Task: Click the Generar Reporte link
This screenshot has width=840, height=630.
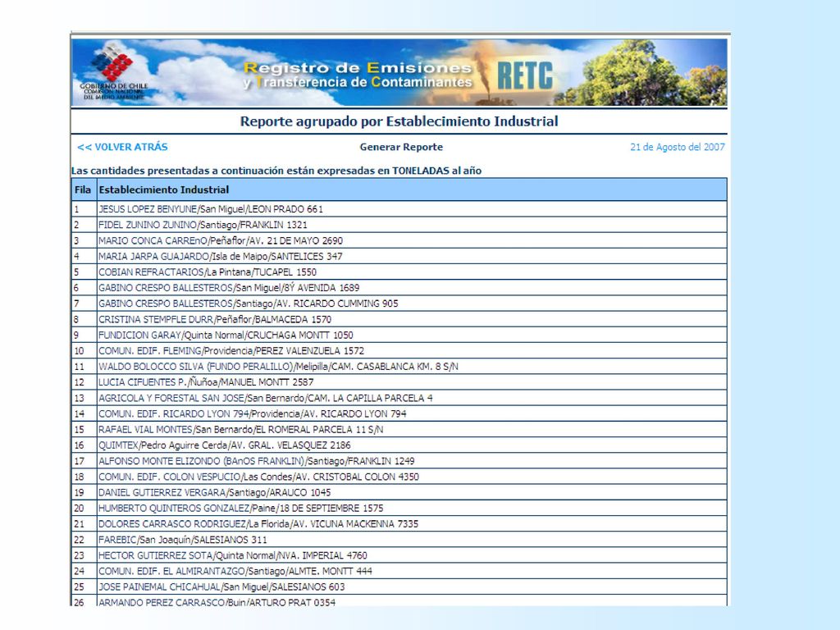Action: [401, 147]
